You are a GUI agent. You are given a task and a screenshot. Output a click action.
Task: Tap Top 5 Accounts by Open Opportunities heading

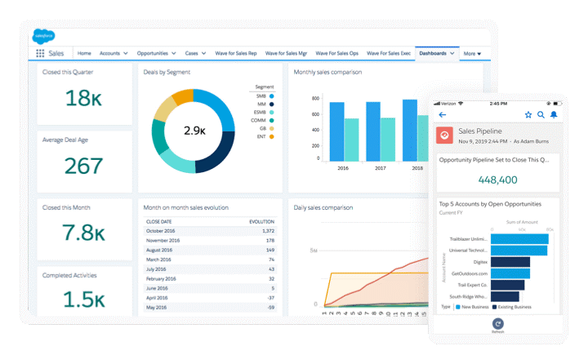tap(490, 204)
